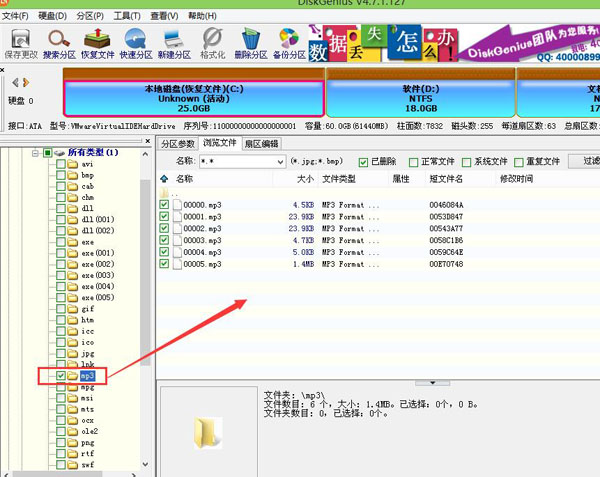Collapse the 所有类型 tree node
This screenshot has width=600, height=477.
[x=36, y=153]
